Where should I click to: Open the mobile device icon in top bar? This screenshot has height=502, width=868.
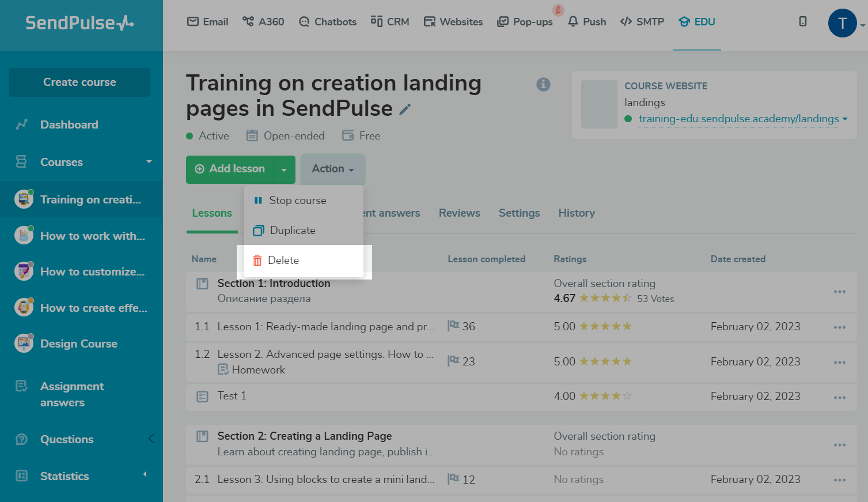(x=803, y=22)
